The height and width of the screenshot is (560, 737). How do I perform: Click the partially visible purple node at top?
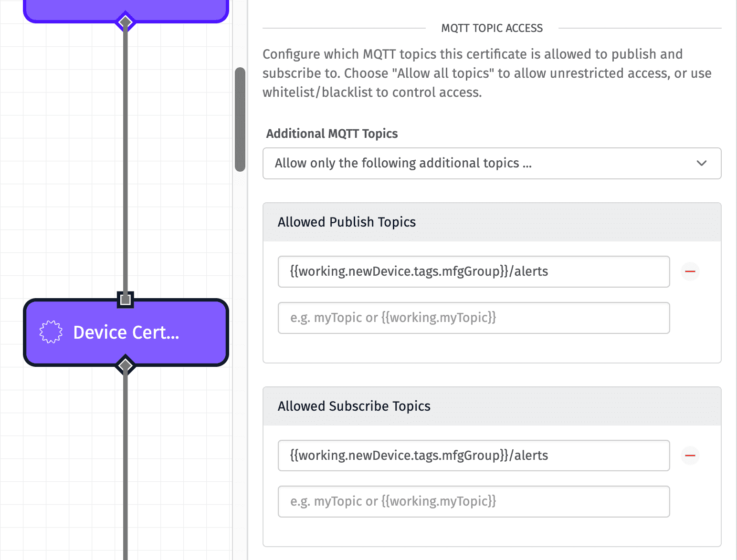click(x=126, y=10)
